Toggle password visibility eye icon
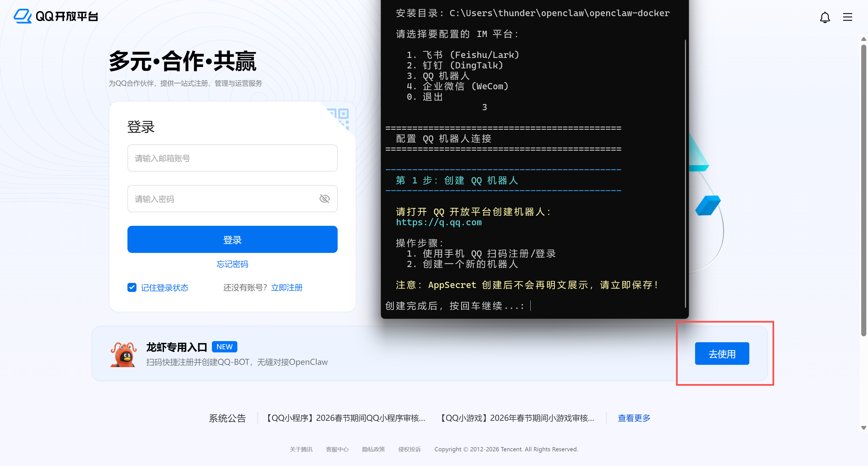868x466 pixels. (324, 198)
